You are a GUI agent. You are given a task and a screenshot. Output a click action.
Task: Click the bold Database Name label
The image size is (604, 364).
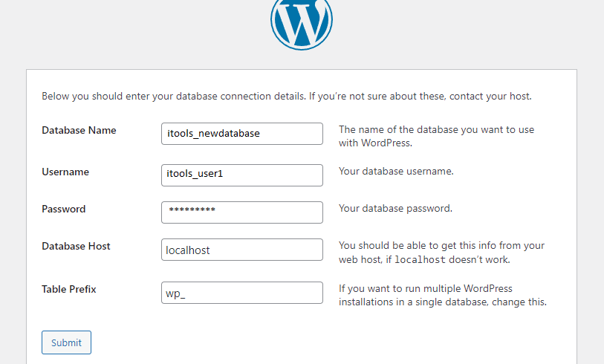pos(79,130)
